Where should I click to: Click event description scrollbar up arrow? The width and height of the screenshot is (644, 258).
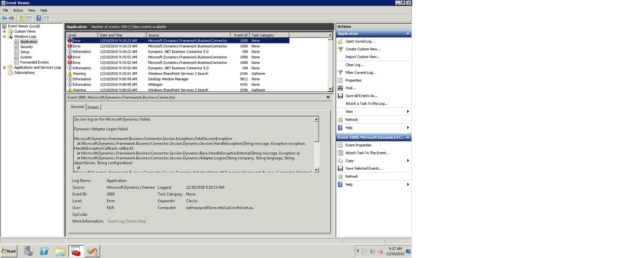coord(316,119)
